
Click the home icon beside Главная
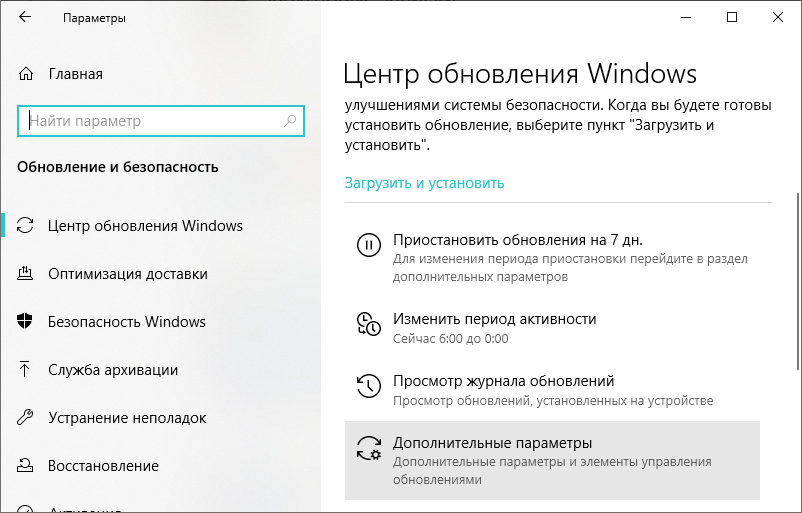point(26,74)
